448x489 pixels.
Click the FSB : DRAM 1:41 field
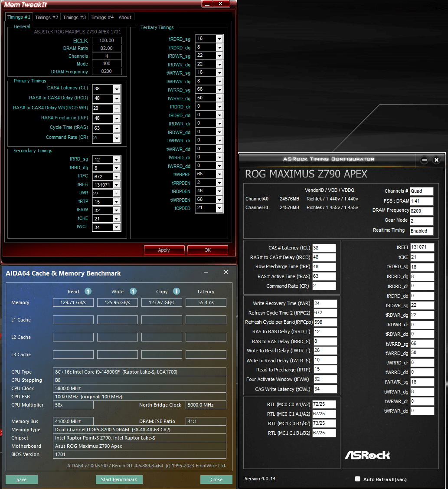click(x=422, y=201)
